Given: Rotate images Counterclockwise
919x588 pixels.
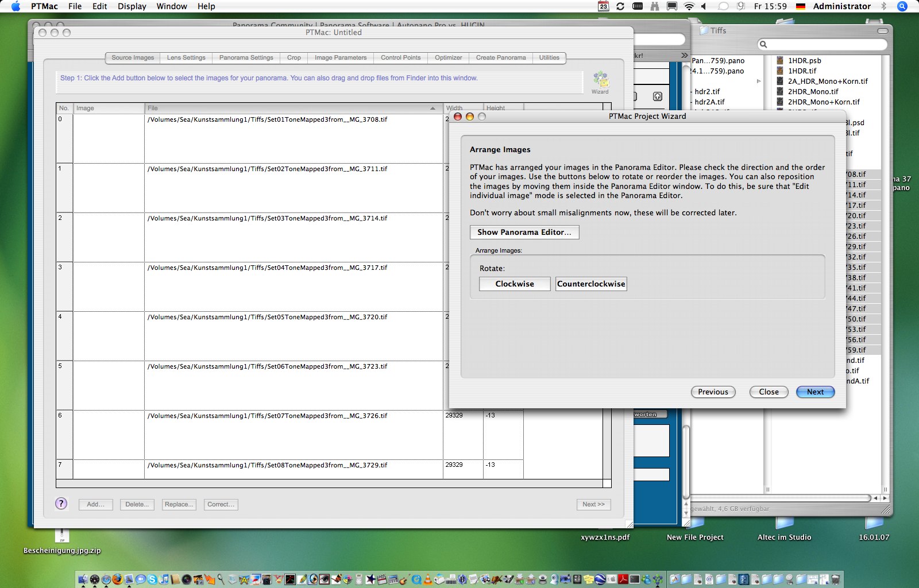Looking at the screenshot, I should pos(591,284).
